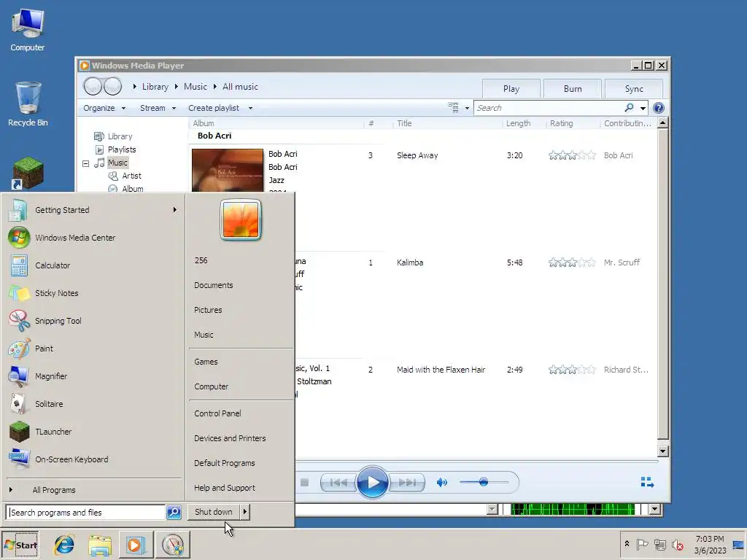Expand the Getting Started submenu arrow
Screen dimensions: 747x560
click(x=175, y=209)
